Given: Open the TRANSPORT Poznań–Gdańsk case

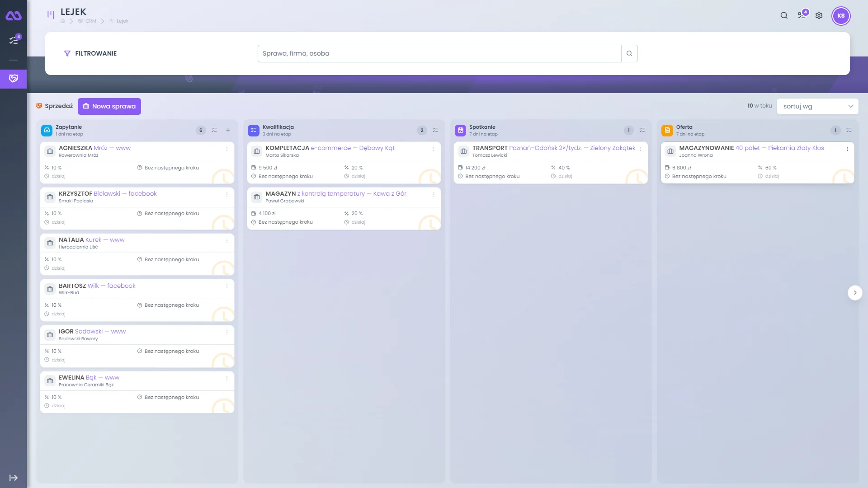Looking at the screenshot, I should coord(554,148).
